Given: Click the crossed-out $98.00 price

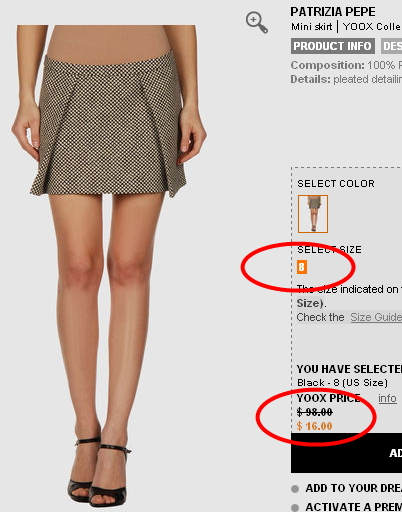Looking at the screenshot, I should click(x=315, y=412).
